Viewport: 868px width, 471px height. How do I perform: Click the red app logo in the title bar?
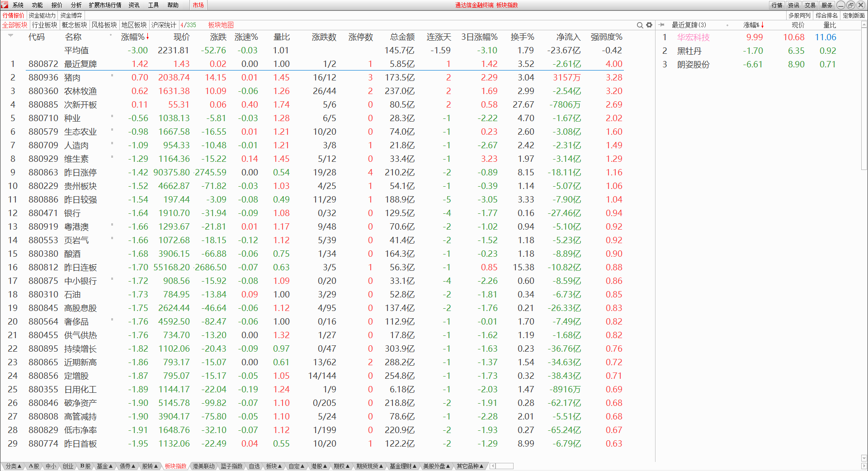click(x=5, y=5)
